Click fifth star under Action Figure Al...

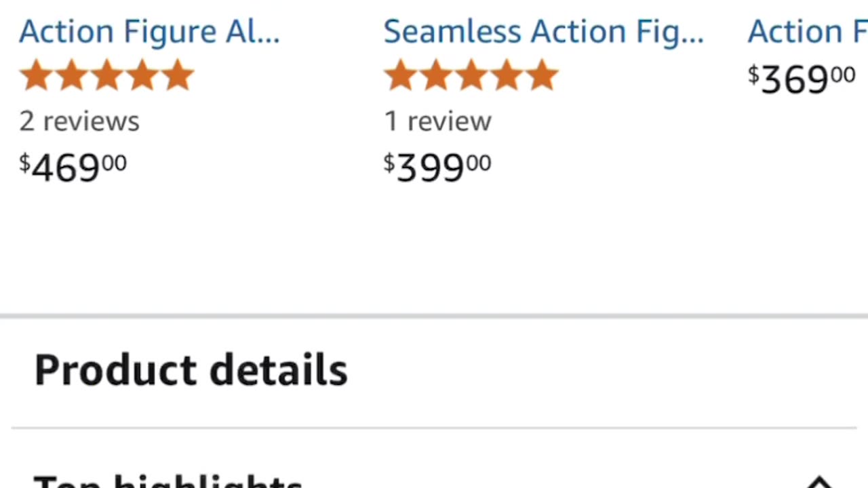178,75
